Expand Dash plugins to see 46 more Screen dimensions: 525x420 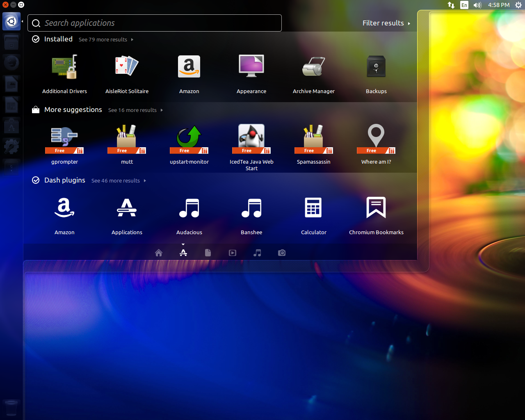coord(119,181)
